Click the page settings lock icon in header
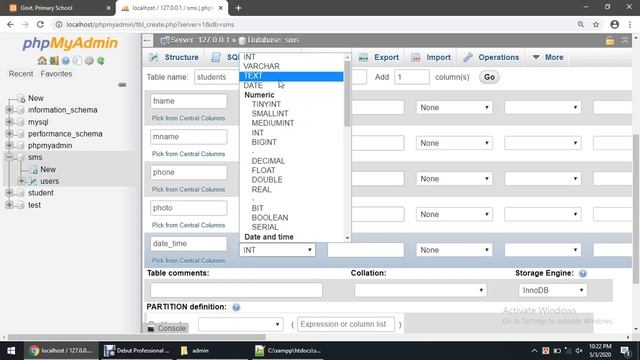 tap(610, 40)
